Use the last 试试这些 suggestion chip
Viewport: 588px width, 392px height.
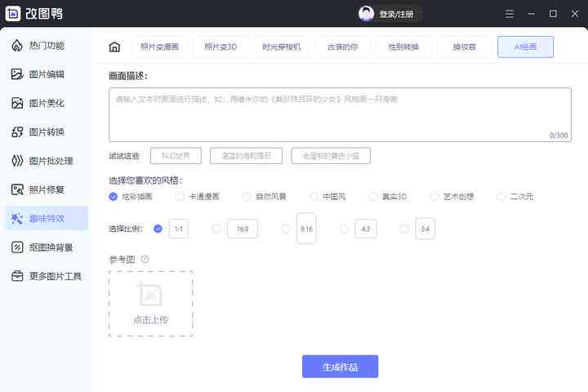coord(331,156)
